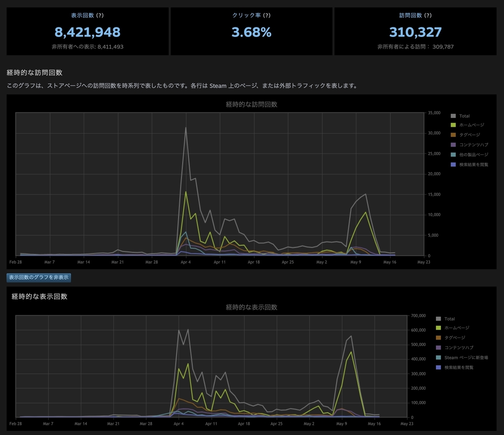Select Steam ページに新登場 legend entry
504x435 pixels.
tap(466, 358)
